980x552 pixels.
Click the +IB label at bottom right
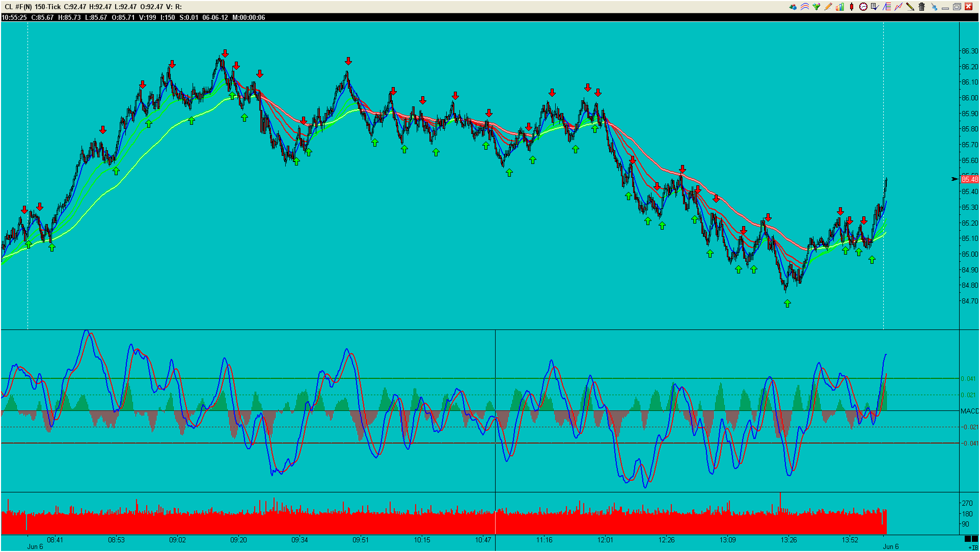[x=973, y=547]
